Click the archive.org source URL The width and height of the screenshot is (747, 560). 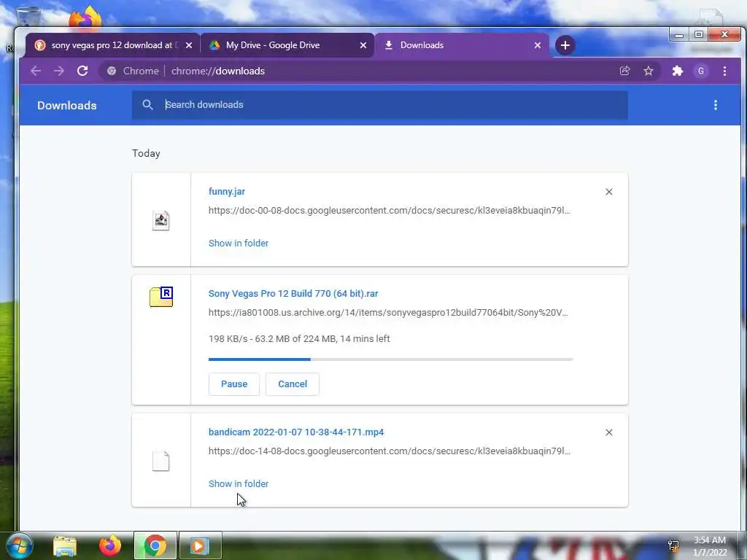click(388, 313)
